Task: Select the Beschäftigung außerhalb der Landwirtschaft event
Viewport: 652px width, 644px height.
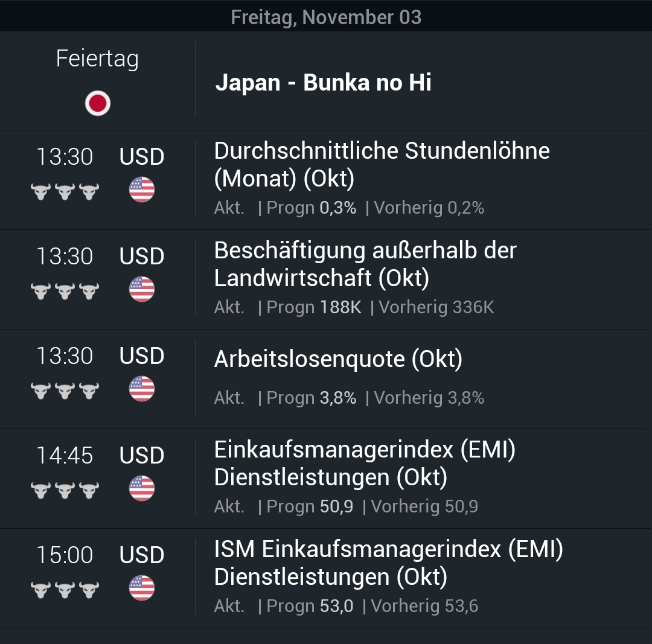Action: [365, 265]
